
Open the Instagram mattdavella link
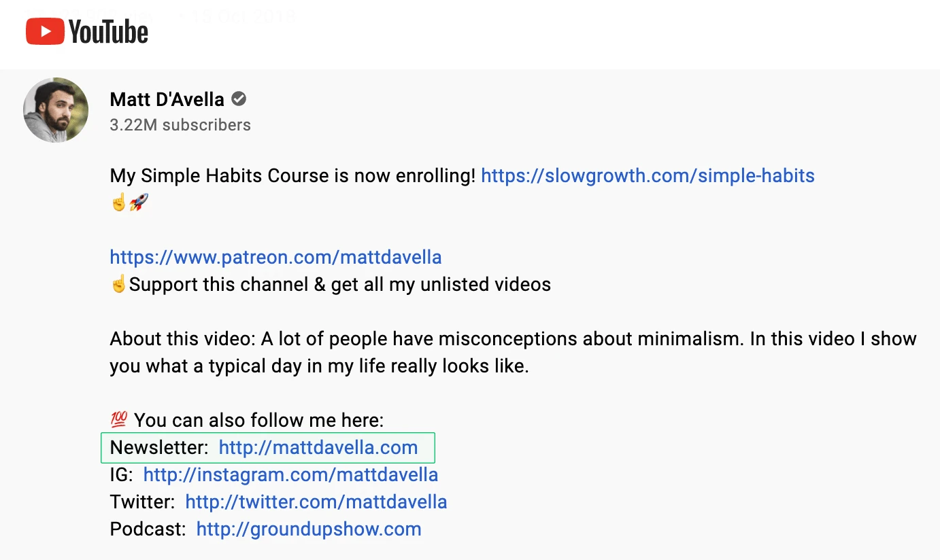[290, 474]
